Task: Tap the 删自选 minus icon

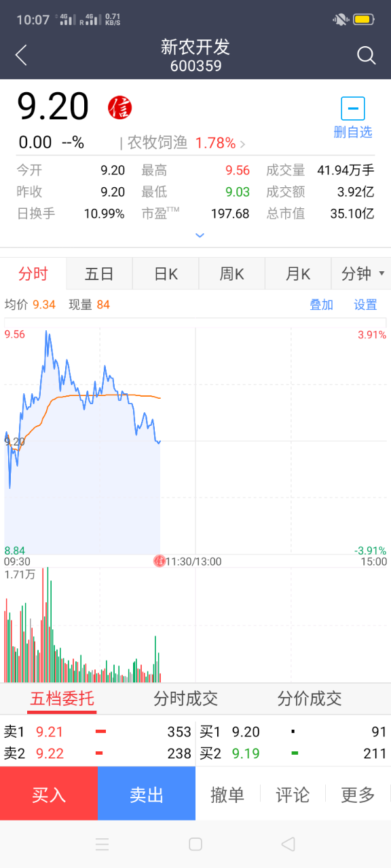Action: (x=353, y=108)
